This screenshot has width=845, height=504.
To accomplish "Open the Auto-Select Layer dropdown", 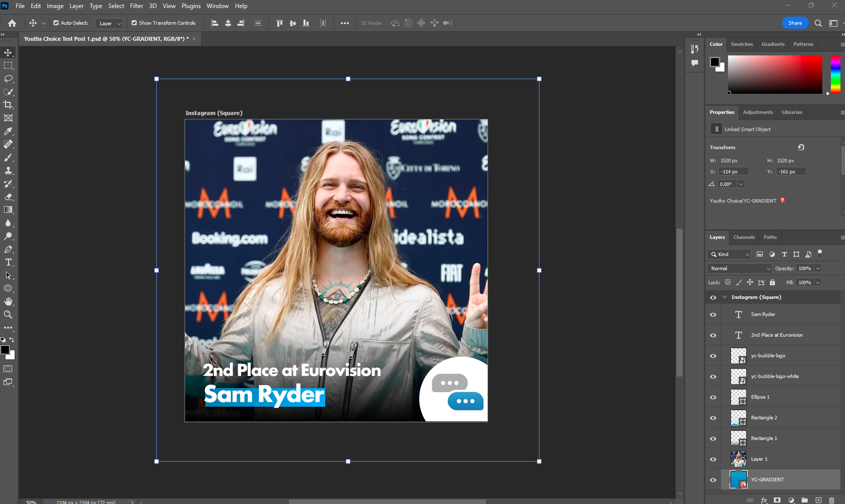I will 109,23.
